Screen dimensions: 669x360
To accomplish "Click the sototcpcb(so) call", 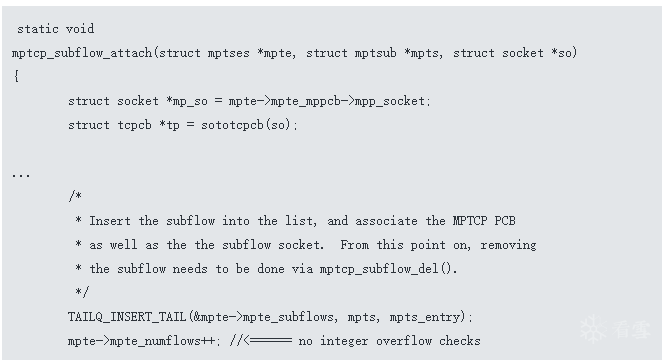I will 246,125.
